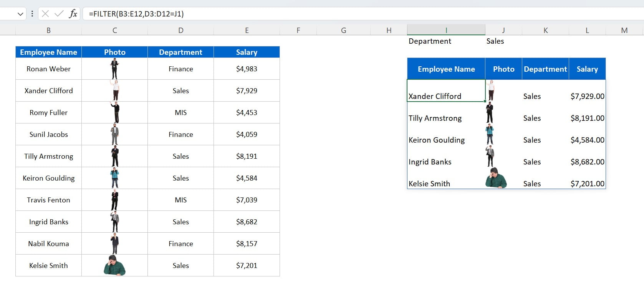Click the Enter checkmark formula button

pyautogui.click(x=59, y=14)
